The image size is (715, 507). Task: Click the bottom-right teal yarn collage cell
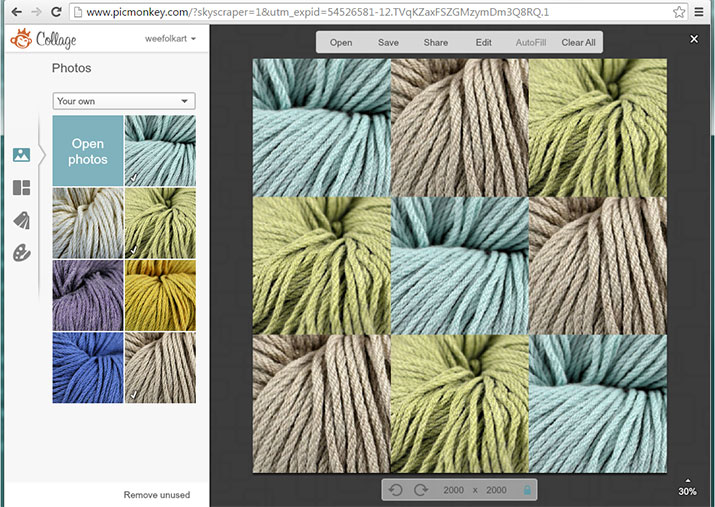coord(598,404)
